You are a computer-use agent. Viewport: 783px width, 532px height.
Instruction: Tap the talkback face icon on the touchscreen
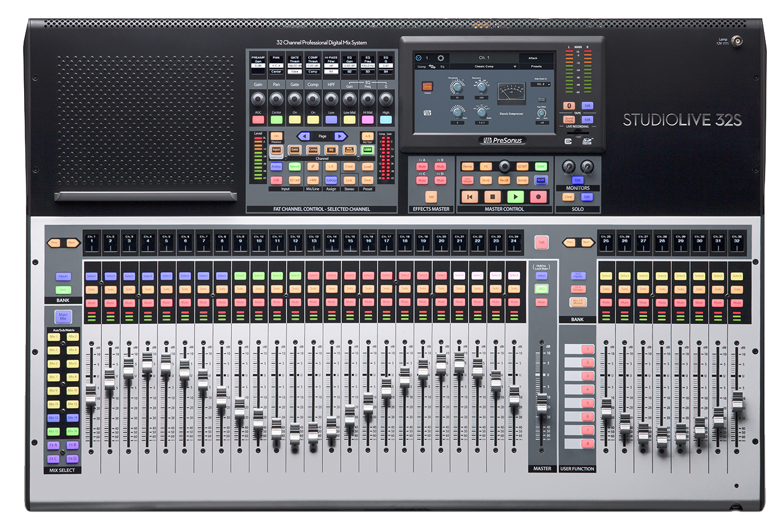pyautogui.click(x=419, y=58)
